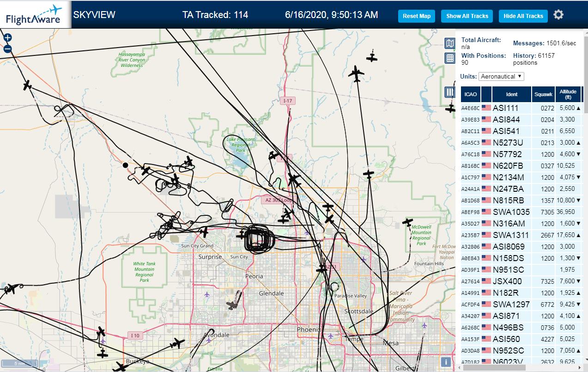Select the N952SC aircraft row
This screenshot has height=372, width=588.
tap(522, 351)
